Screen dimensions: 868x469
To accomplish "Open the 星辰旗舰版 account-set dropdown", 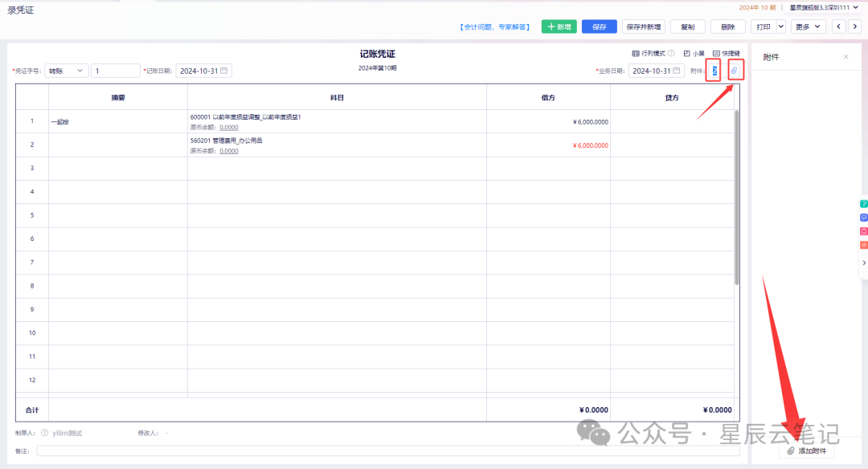I will 825,8.
